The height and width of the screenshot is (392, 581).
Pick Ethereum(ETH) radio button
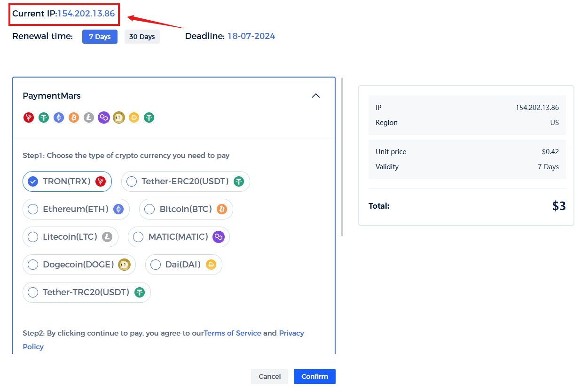[x=33, y=209]
